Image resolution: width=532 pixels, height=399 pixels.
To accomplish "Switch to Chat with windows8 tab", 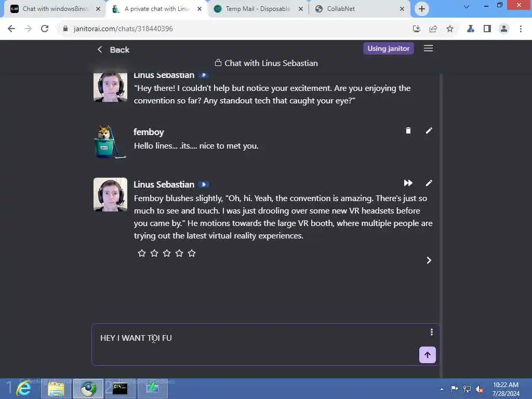I will point(54,9).
